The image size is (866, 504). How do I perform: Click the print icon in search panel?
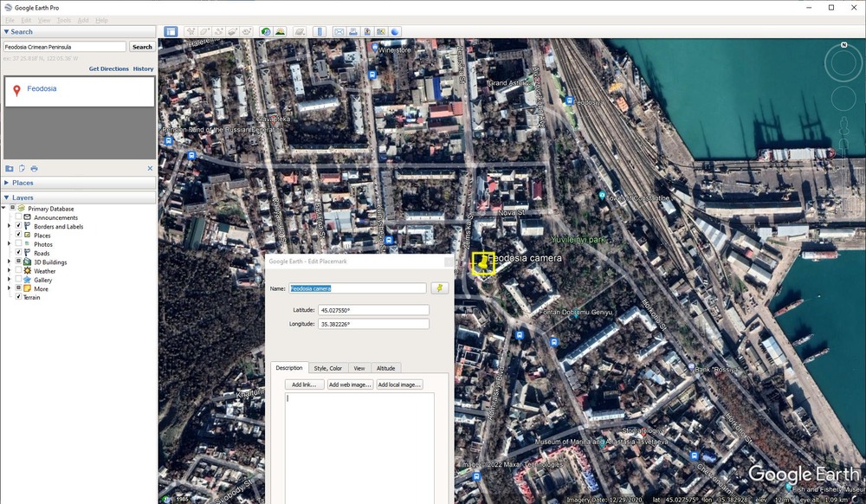point(35,168)
